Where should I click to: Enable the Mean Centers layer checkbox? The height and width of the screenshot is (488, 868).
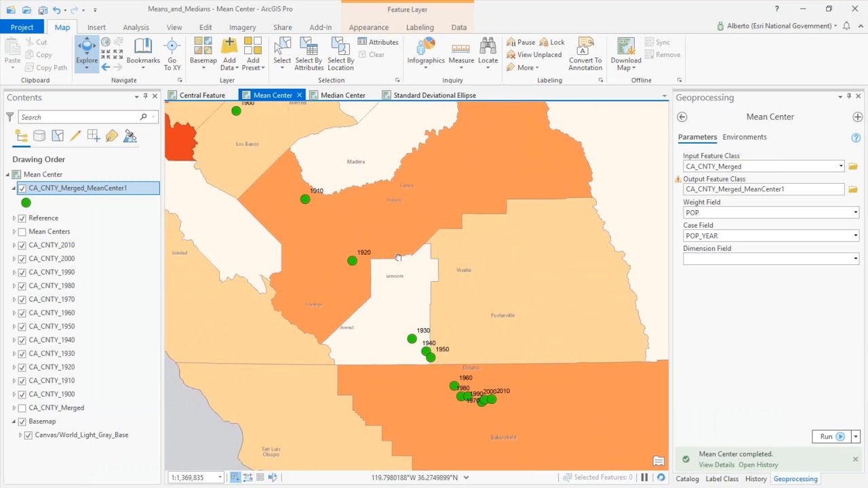coord(22,232)
